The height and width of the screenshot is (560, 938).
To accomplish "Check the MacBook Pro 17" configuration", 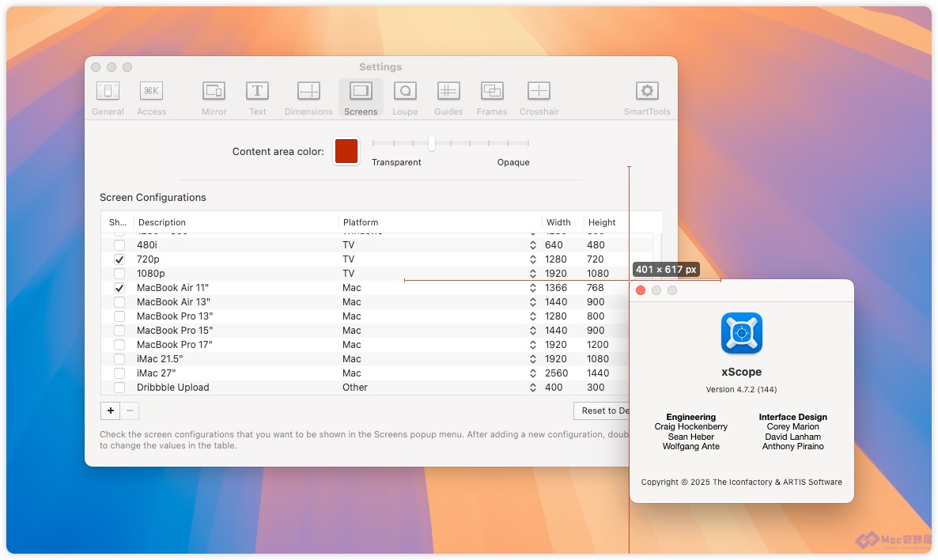I will coord(119,345).
